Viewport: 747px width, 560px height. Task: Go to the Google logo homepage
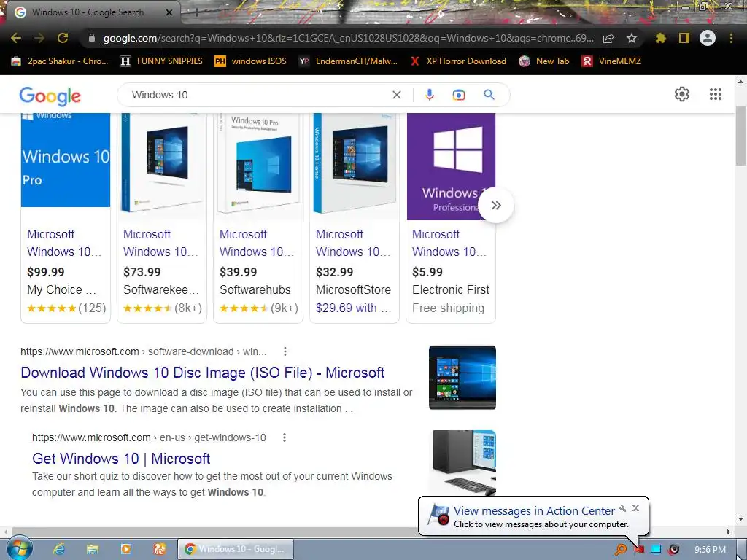coord(50,96)
